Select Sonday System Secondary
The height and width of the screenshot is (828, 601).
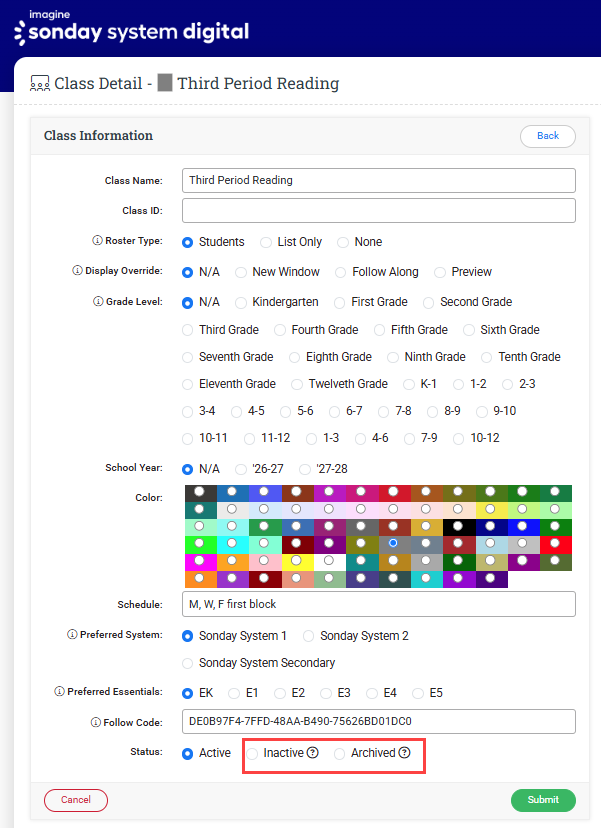tap(187, 663)
